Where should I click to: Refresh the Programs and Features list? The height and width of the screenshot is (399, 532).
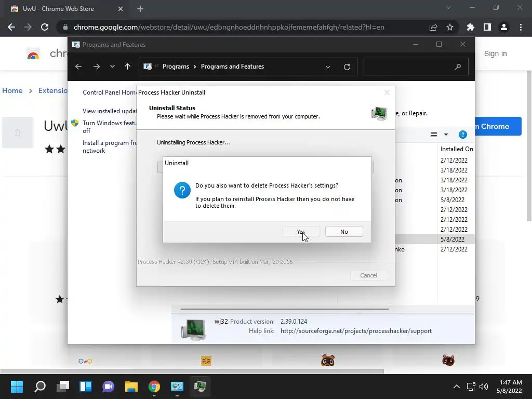coord(347,67)
